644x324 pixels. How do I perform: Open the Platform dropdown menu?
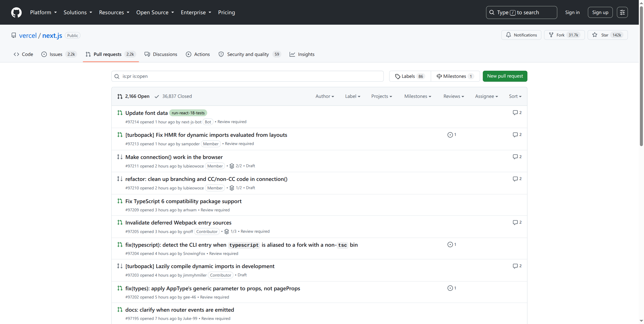click(x=44, y=12)
